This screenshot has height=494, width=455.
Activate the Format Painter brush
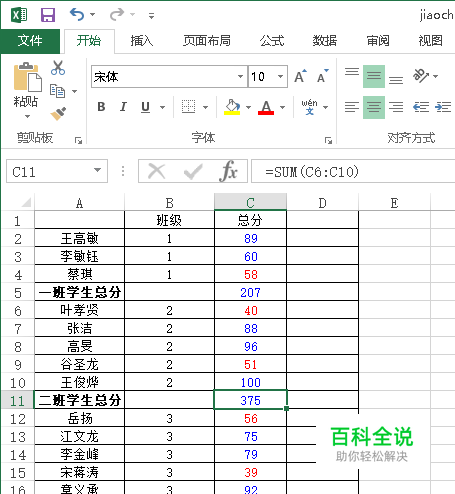tap(58, 114)
